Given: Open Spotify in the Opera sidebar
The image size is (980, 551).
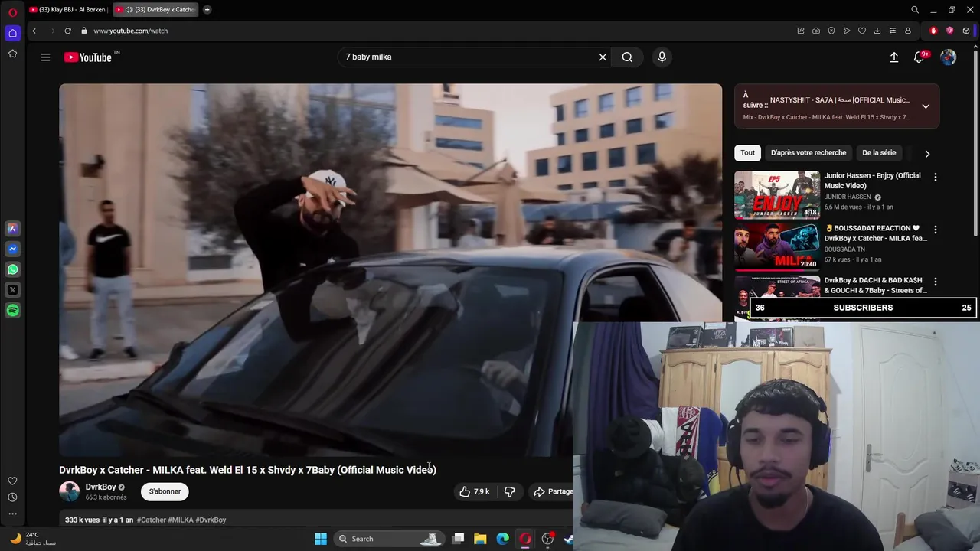Looking at the screenshot, I should pyautogui.click(x=12, y=311).
